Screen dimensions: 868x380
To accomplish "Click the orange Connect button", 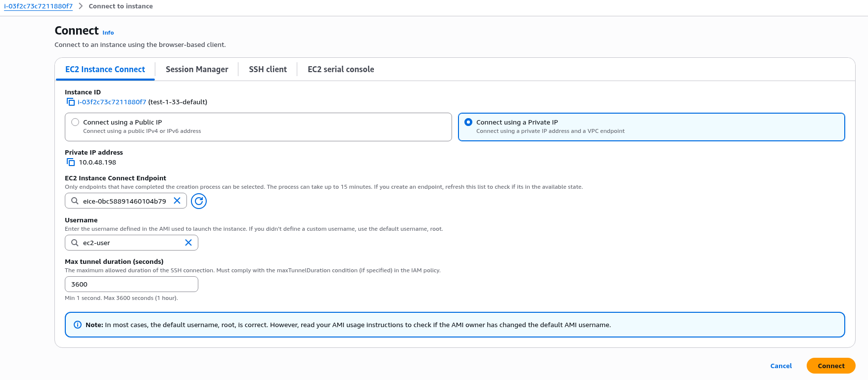I will [x=831, y=366].
